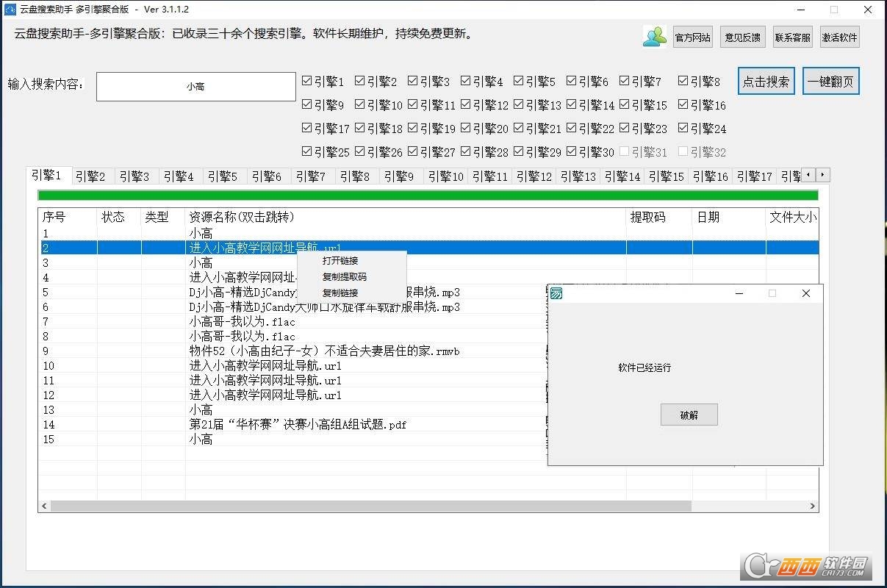The image size is (887, 588).
Task: Minimize the small popup dialog
Action: point(739,293)
